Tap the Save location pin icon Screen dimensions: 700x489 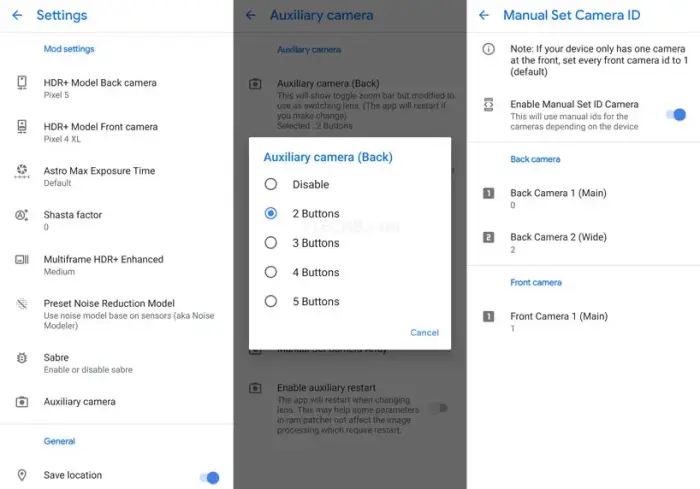[22, 475]
